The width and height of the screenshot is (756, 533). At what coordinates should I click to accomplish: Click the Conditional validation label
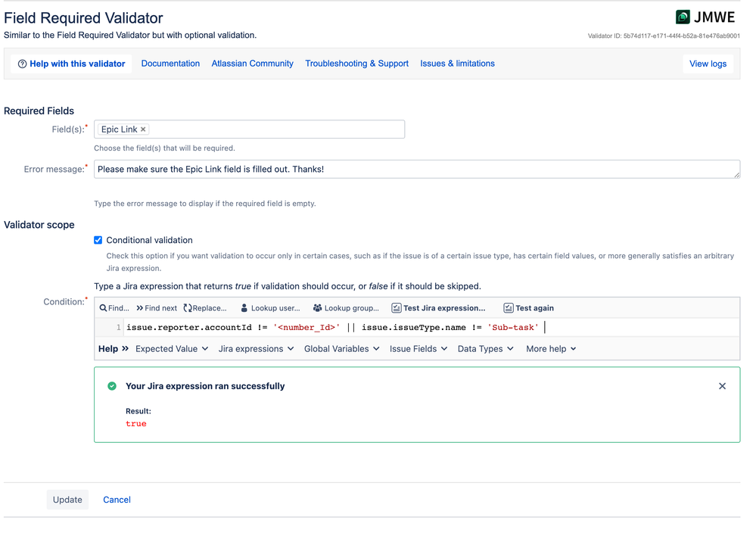150,240
